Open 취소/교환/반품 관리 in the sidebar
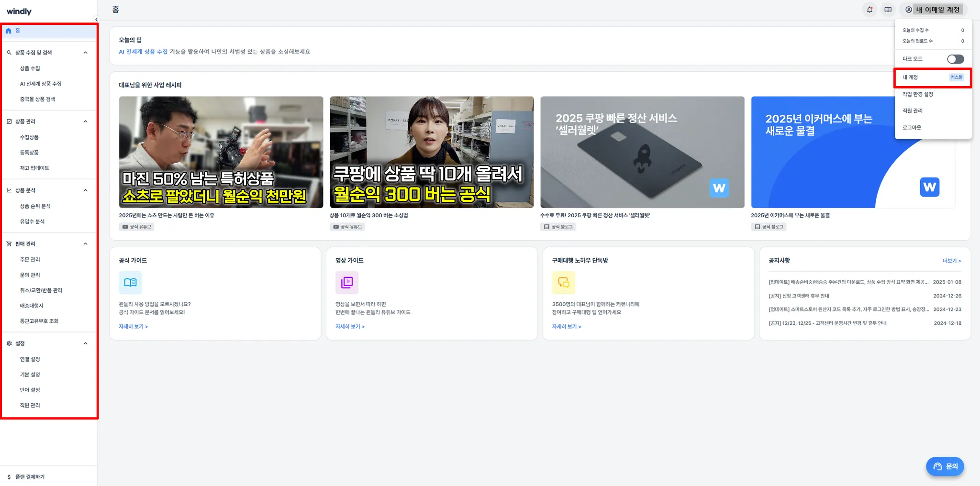 (x=41, y=290)
